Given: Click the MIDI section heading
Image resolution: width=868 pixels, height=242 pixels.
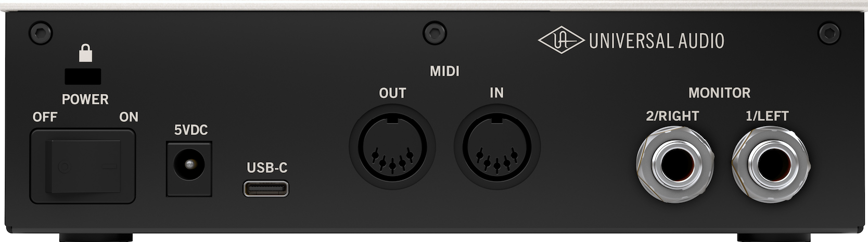Looking at the screenshot, I should click(444, 71).
